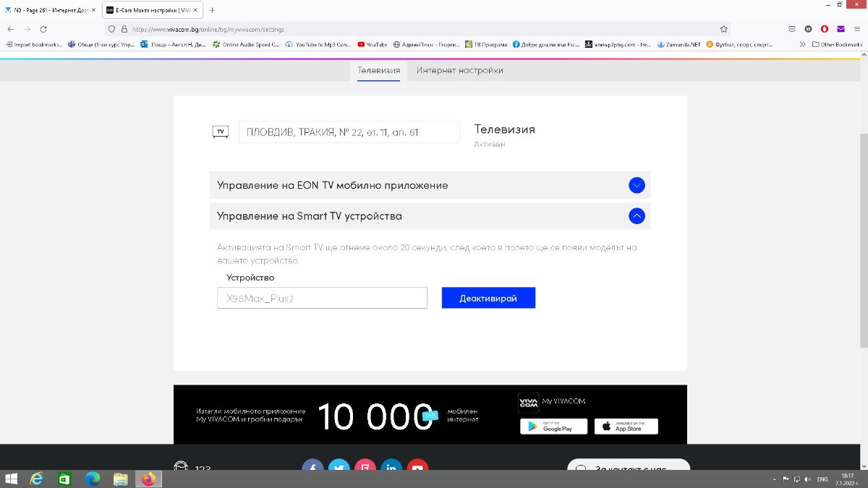Open the Import bookmarks... item

[34, 44]
